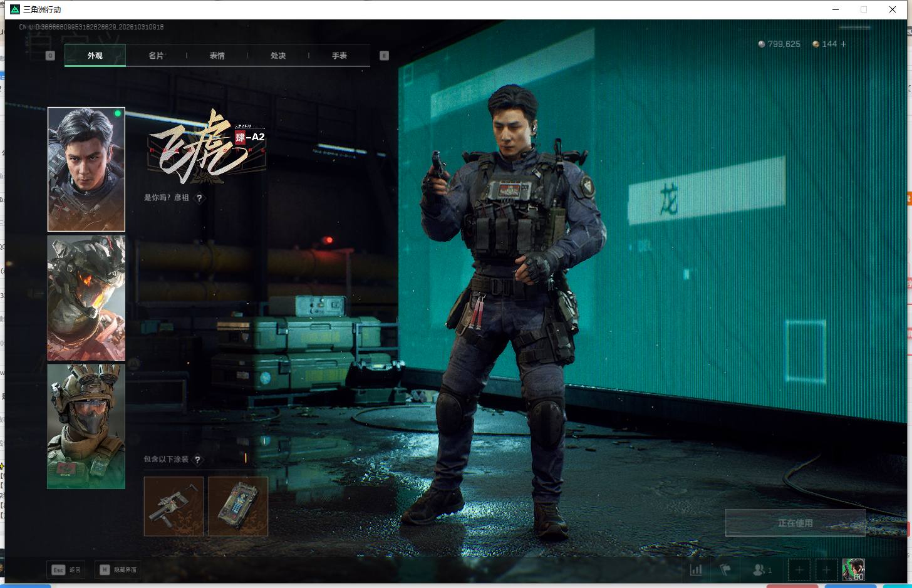Open the statistics bar-chart icon
Viewport: 912px width, 588px height.
click(696, 570)
